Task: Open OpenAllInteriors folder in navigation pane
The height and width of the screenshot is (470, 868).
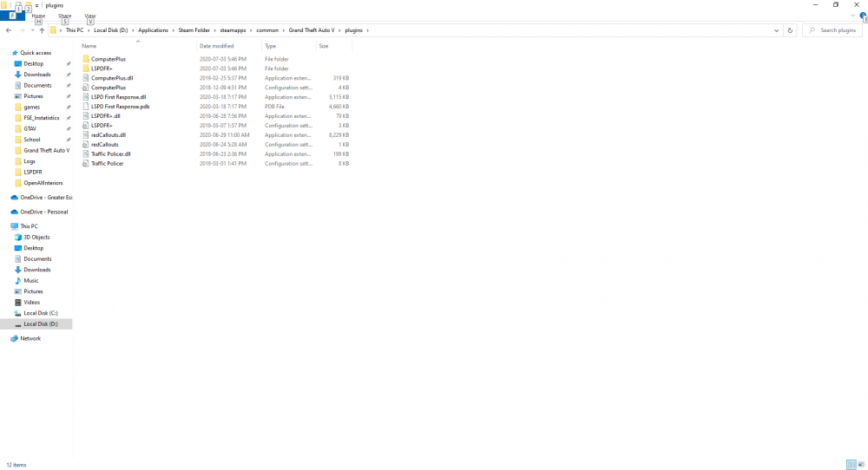Action: point(43,183)
